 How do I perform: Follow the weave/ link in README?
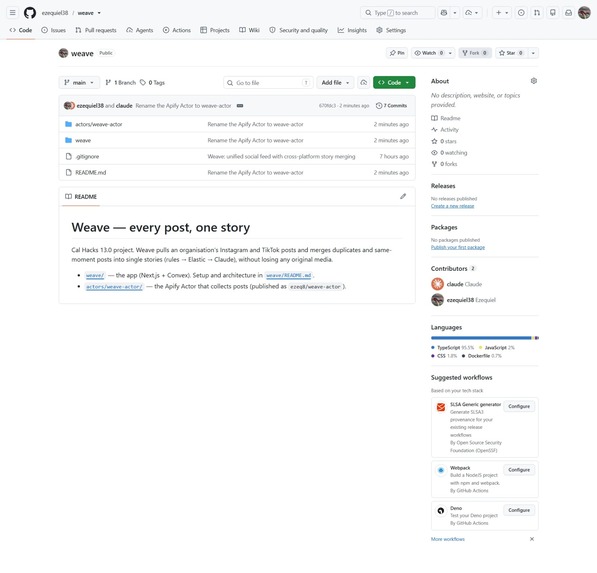point(95,275)
